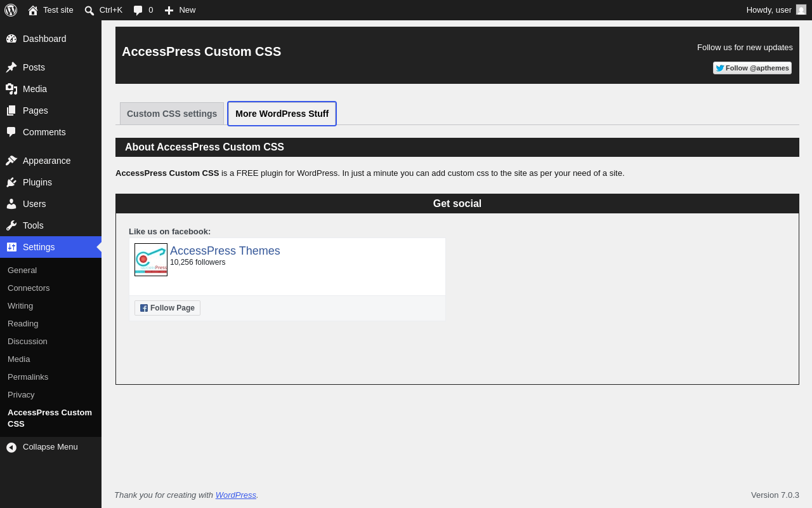Open the Ctrl+K search command palette
This screenshot has width=812, height=508.
tap(103, 10)
